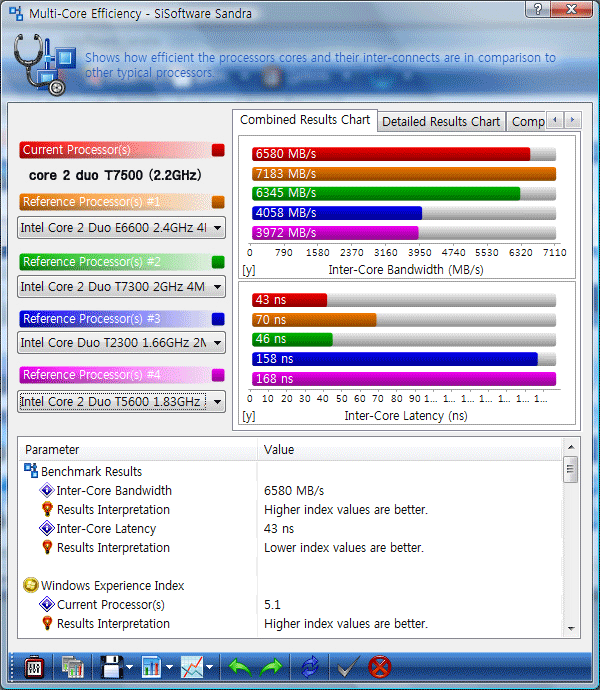
Task: Click the lightbulb icon beside 'Lower index values'
Action: pyautogui.click(x=47, y=547)
